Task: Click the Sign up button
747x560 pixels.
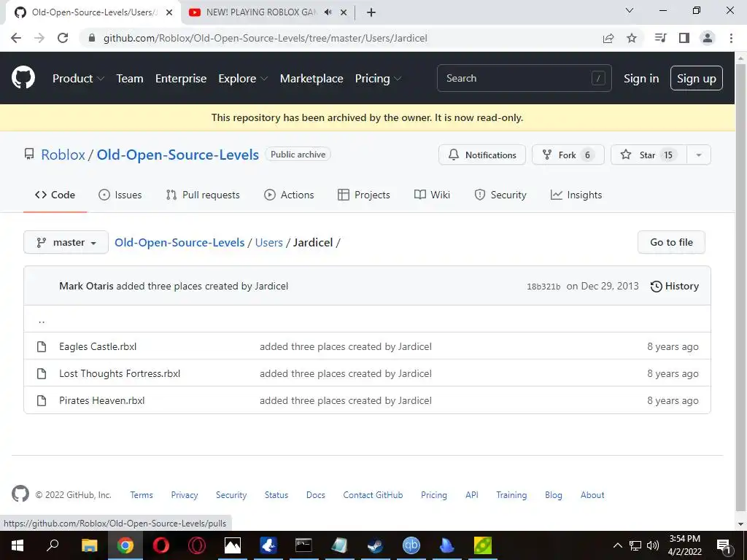Action: coord(697,78)
